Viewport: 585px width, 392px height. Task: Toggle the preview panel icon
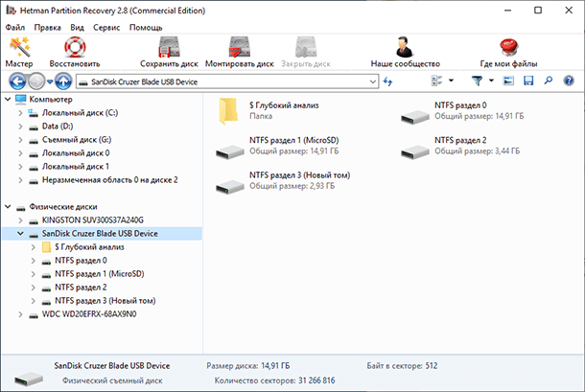508,81
